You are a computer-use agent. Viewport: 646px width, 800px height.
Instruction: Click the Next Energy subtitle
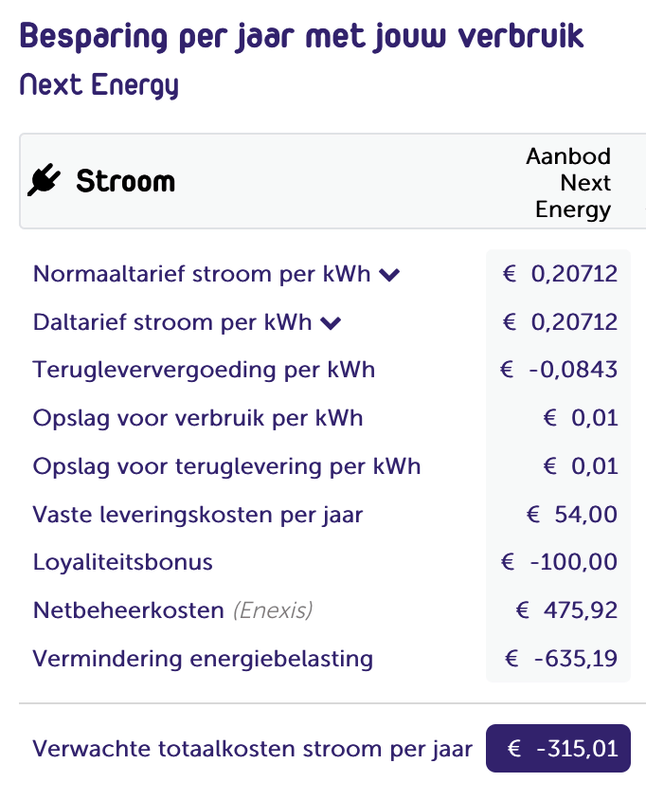[x=99, y=85]
